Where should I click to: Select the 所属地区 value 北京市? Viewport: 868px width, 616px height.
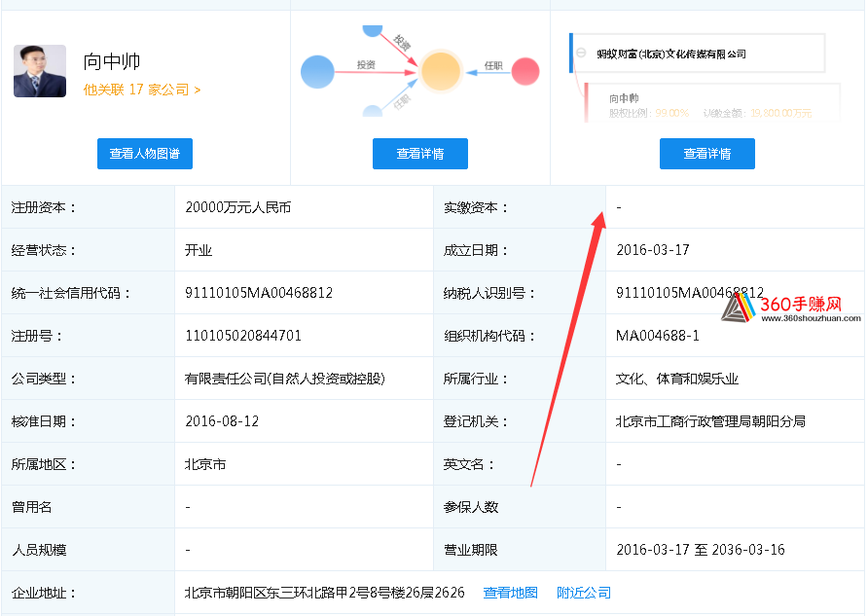pos(205,464)
